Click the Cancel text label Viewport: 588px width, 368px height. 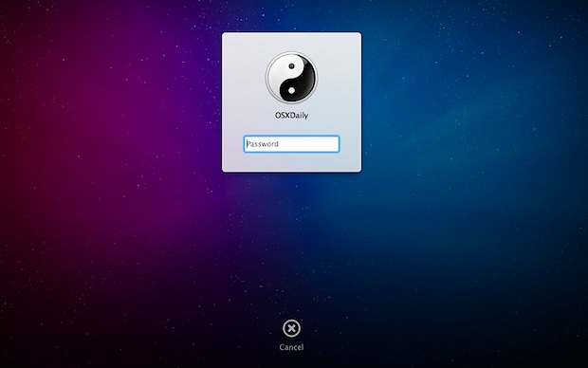[x=291, y=347]
